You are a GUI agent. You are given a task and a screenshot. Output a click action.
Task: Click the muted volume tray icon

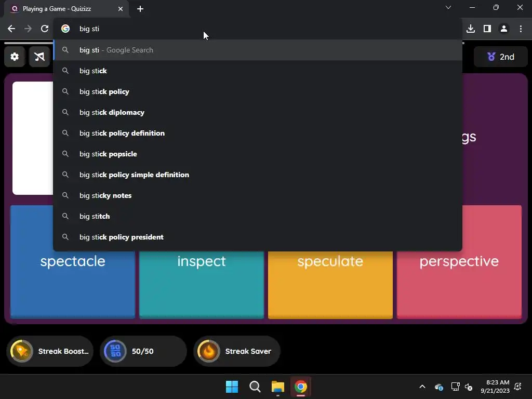(469, 387)
